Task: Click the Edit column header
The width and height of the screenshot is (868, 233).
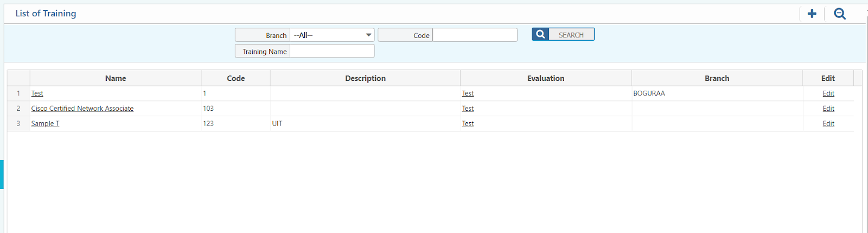Action: 828,78
